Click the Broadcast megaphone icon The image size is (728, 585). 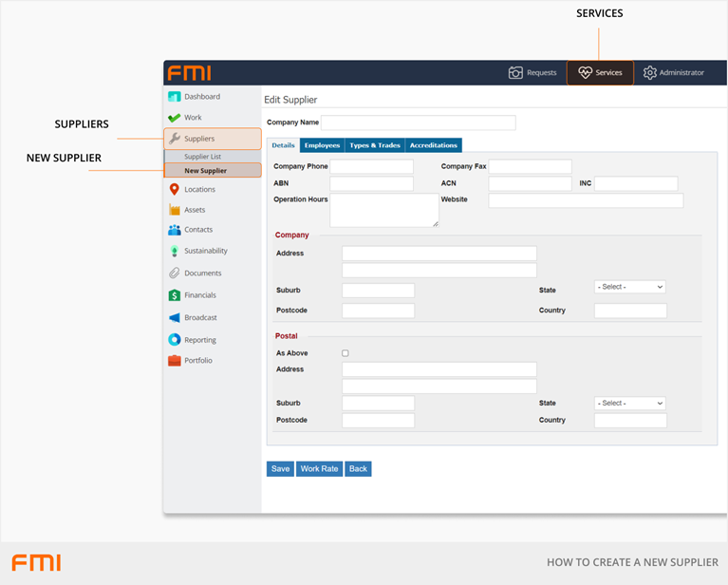175,318
